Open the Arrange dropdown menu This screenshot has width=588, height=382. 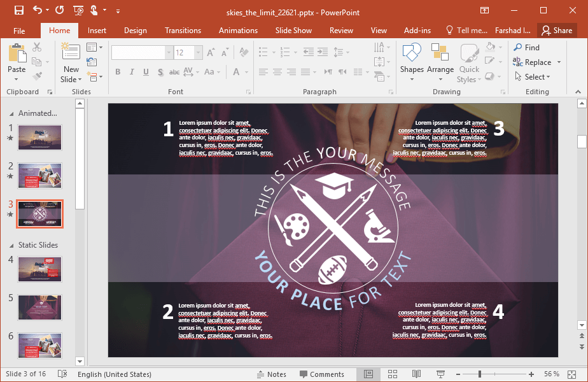[x=440, y=62]
